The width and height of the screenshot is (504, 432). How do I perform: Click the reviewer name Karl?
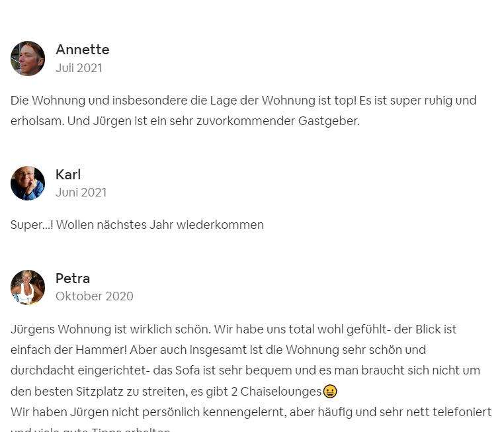[68, 175]
